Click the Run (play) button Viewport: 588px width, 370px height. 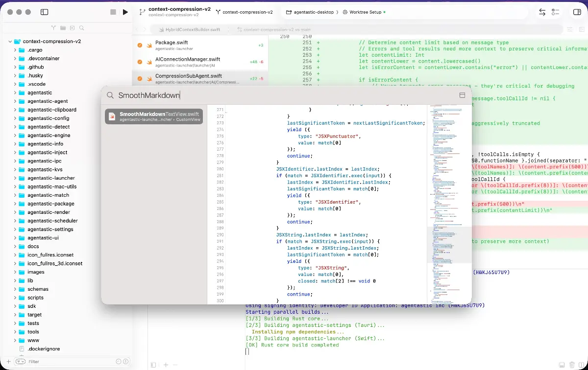[125, 12]
